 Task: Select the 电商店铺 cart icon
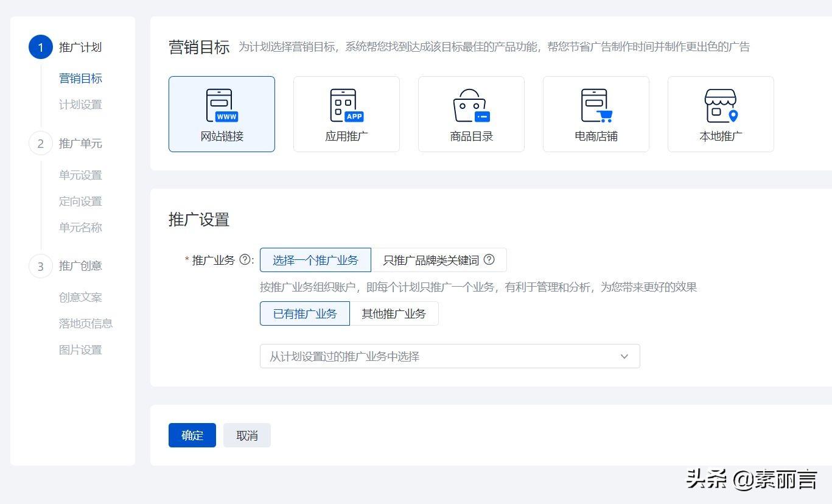[596, 106]
